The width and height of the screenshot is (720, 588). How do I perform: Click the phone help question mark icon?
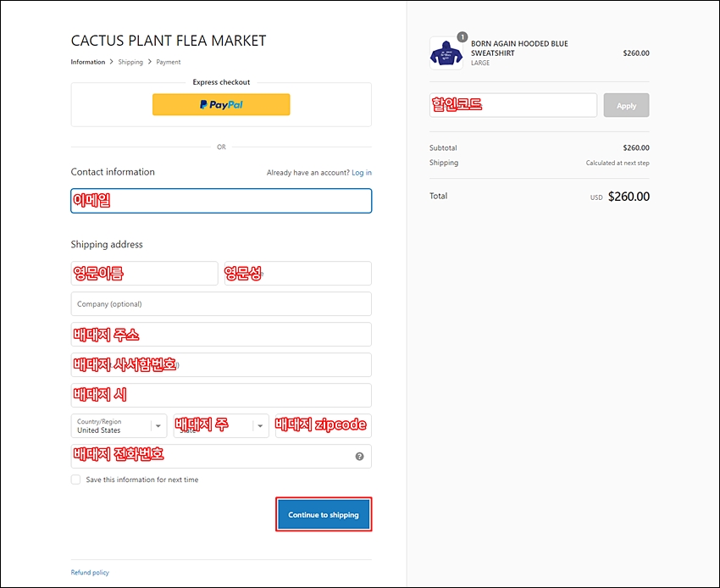click(359, 456)
